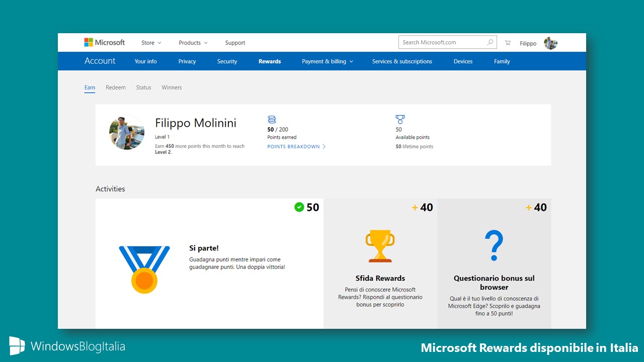Open the Sfida Rewards title

tap(380, 278)
